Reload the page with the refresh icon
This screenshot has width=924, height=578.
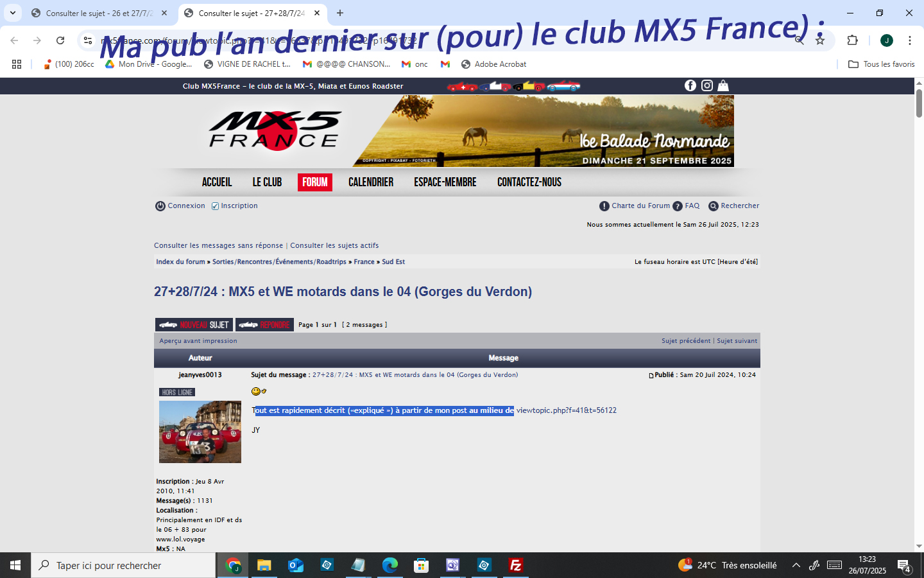(60, 40)
